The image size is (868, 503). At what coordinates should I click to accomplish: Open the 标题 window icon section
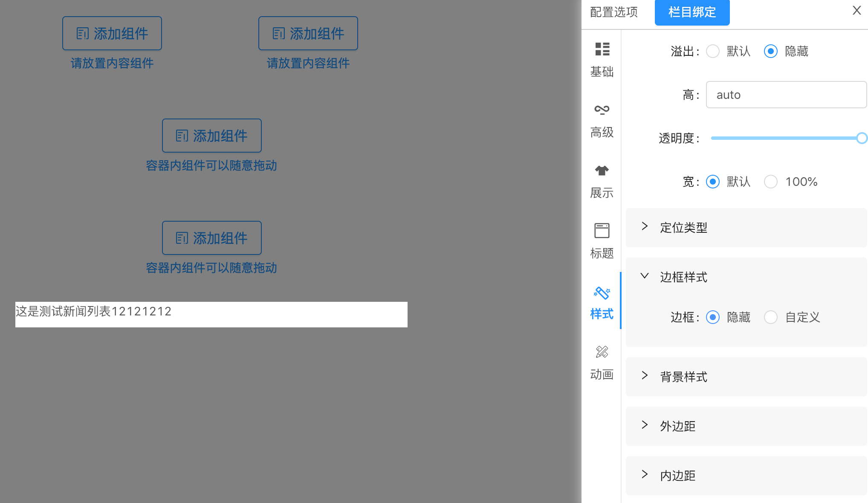pos(602,241)
